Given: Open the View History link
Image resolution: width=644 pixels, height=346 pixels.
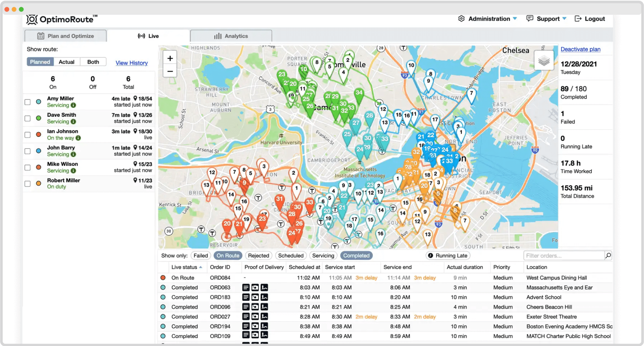Looking at the screenshot, I should [132, 63].
